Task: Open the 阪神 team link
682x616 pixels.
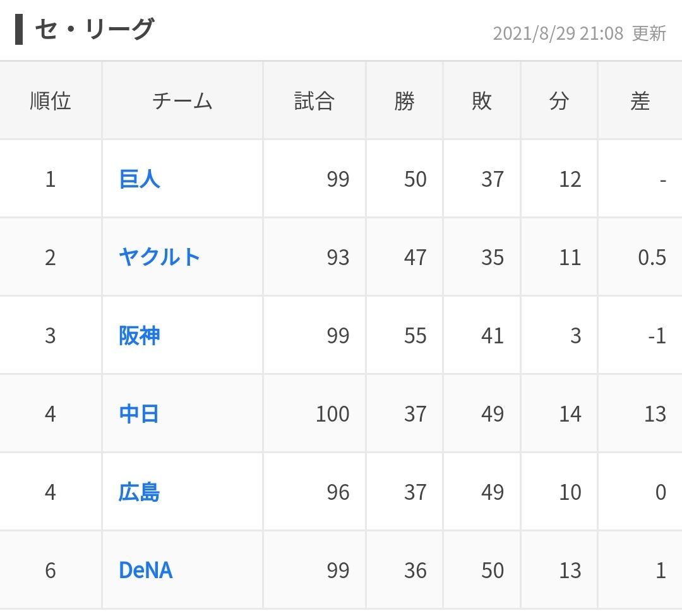Action: click(x=139, y=336)
